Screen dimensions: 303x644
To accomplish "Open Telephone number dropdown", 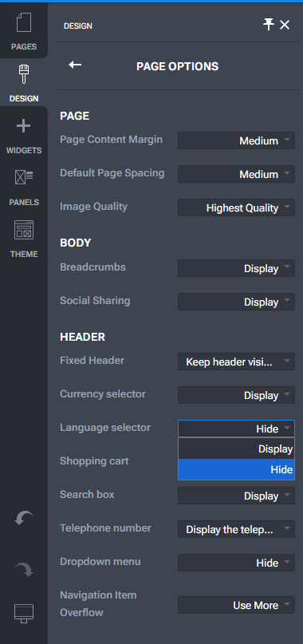I will pyautogui.click(x=236, y=529).
